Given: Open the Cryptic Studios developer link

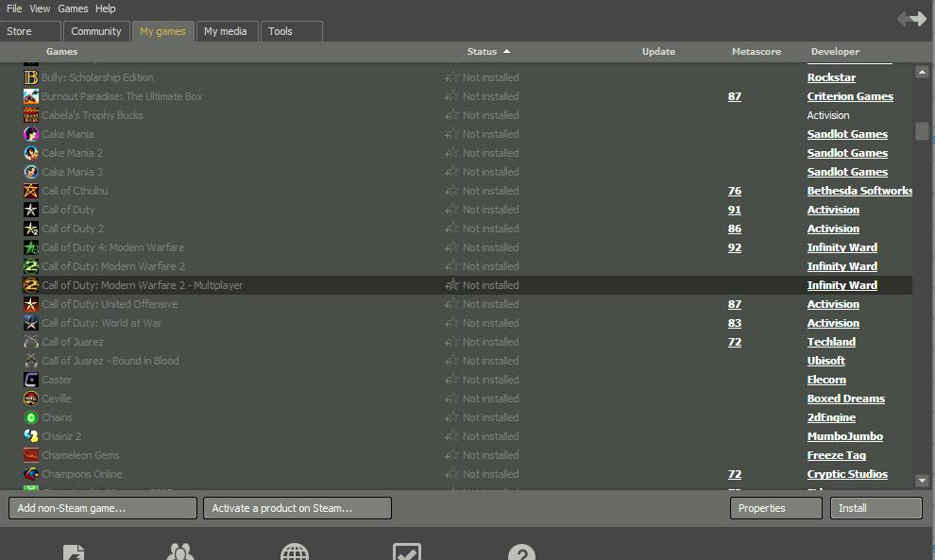Looking at the screenshot, I should coord(847,474).
